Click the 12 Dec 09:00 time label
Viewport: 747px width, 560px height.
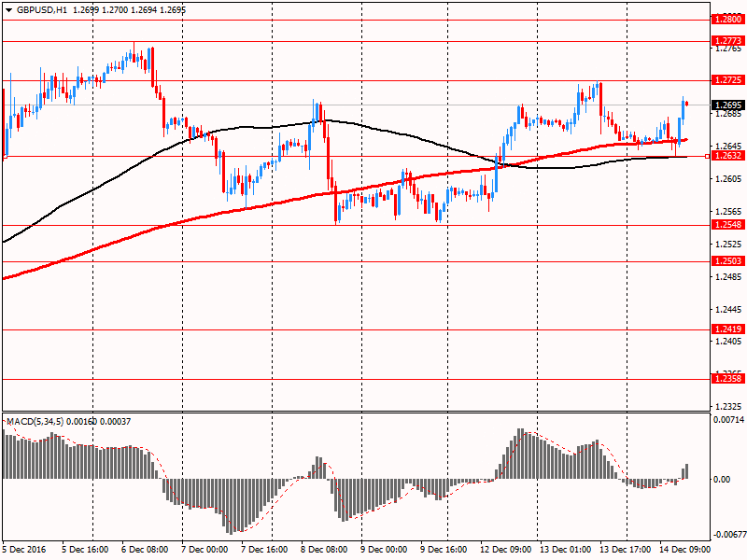505,550
